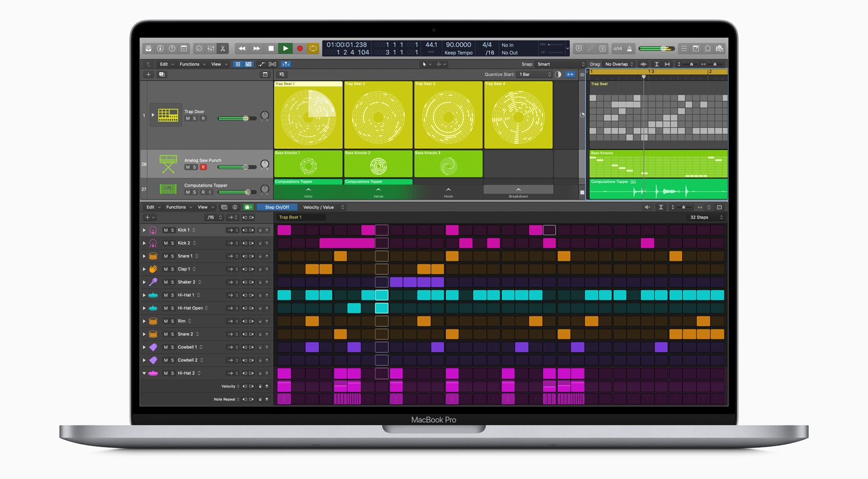Expand the Kick 1 row subrows

pos(144,230)
